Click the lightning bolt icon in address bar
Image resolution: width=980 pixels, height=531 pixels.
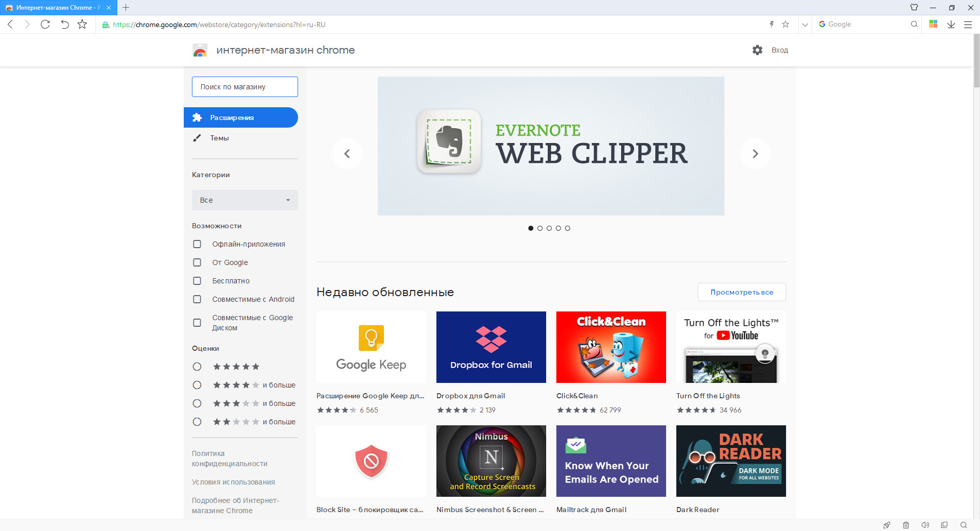coord(772,24)
